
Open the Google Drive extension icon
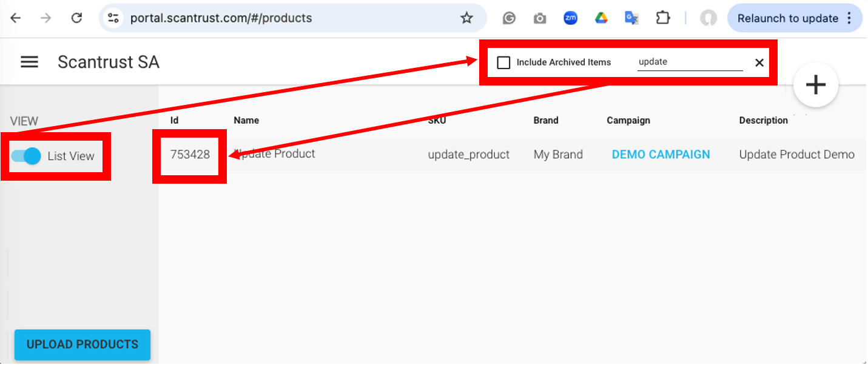pyautogui.click(x=601, y=18)
